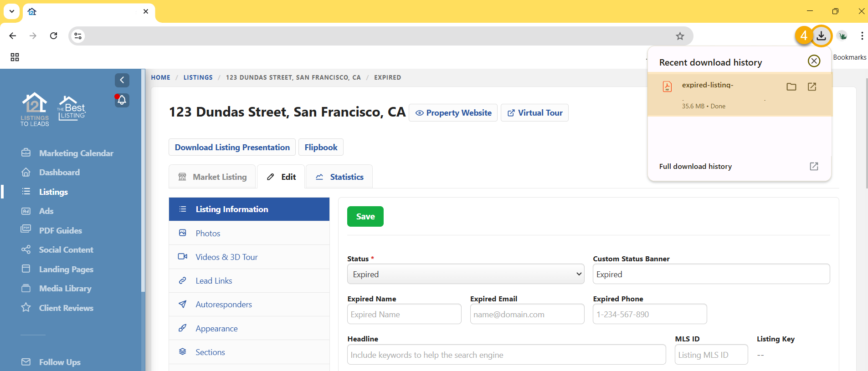Switch to the Market Listing tab

213,177
